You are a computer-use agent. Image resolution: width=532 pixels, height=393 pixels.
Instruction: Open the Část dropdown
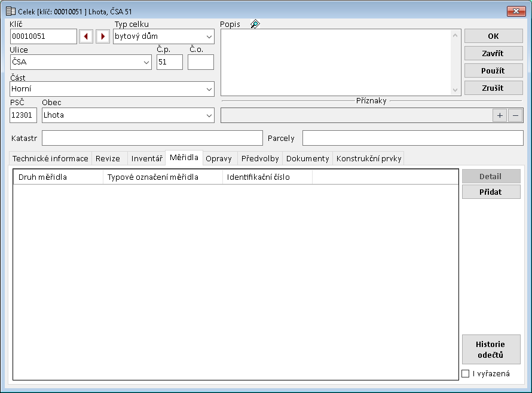(x=209, y=89)
